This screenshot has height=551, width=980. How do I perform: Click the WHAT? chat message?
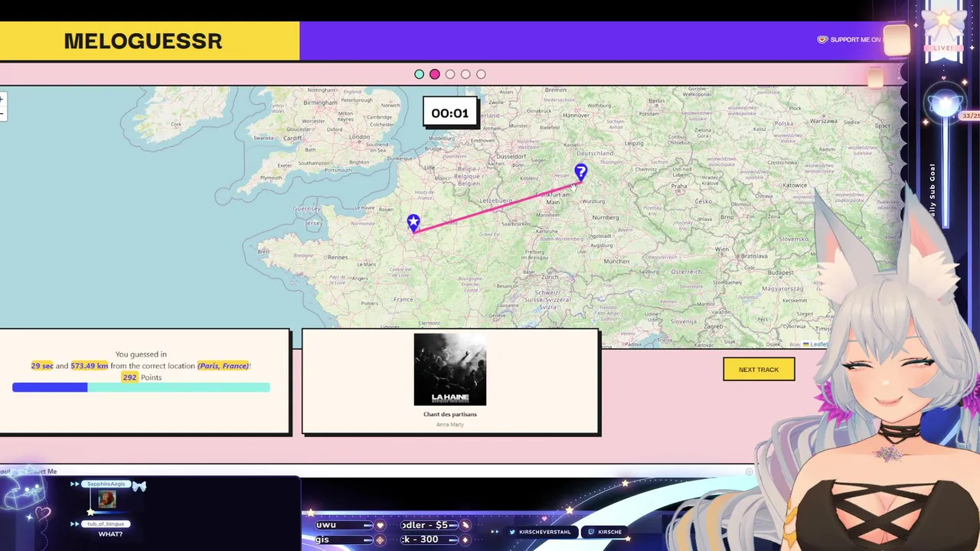[110, 534]
